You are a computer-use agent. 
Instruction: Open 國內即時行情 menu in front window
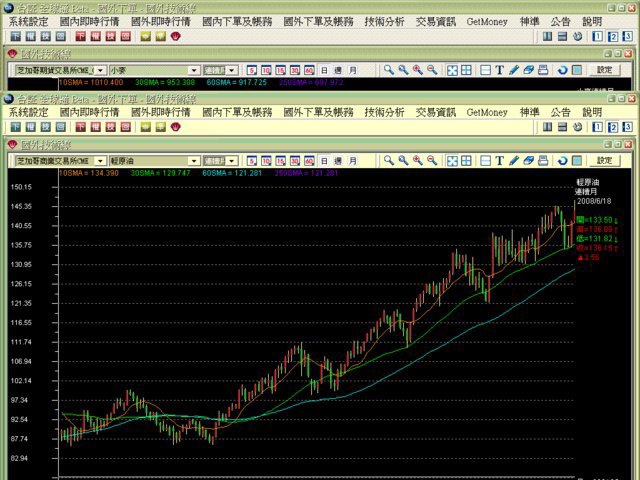89,112
